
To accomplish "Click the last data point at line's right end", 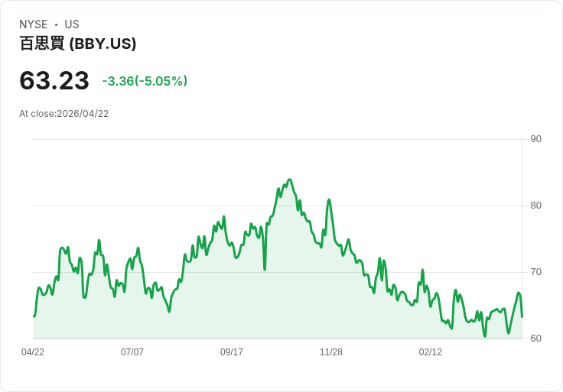I will point(522,316).
